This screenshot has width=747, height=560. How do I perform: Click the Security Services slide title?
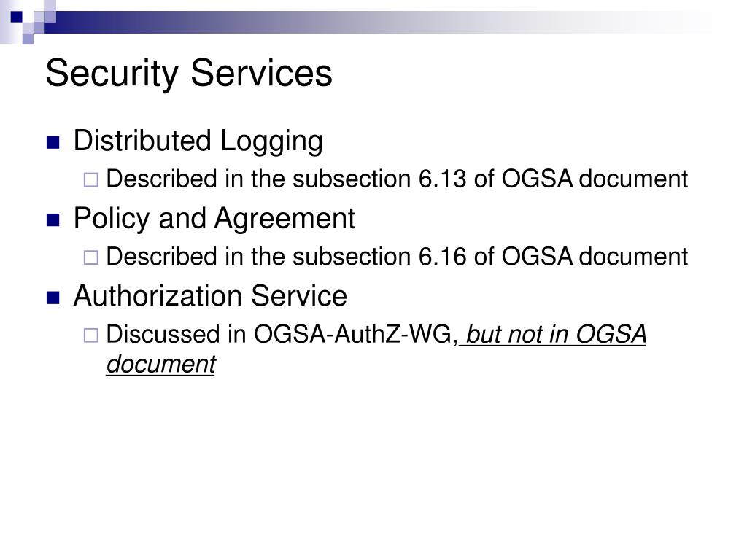[189, 73]
